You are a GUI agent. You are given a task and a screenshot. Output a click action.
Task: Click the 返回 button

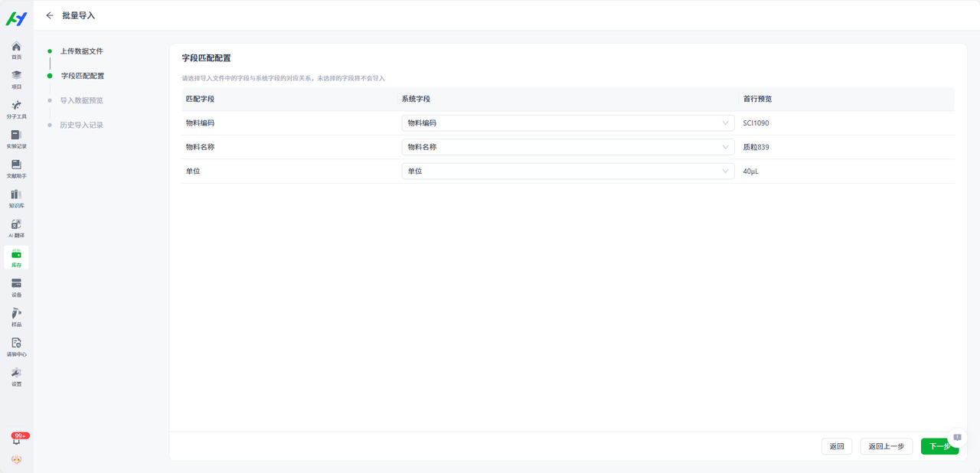point(836,446)
